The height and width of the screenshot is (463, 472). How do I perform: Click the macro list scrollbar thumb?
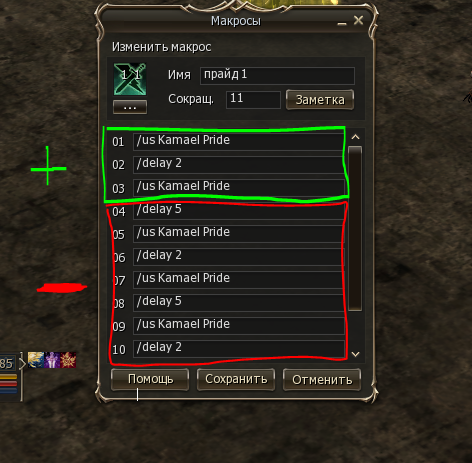pyautogui.click(x=355, y=228)
